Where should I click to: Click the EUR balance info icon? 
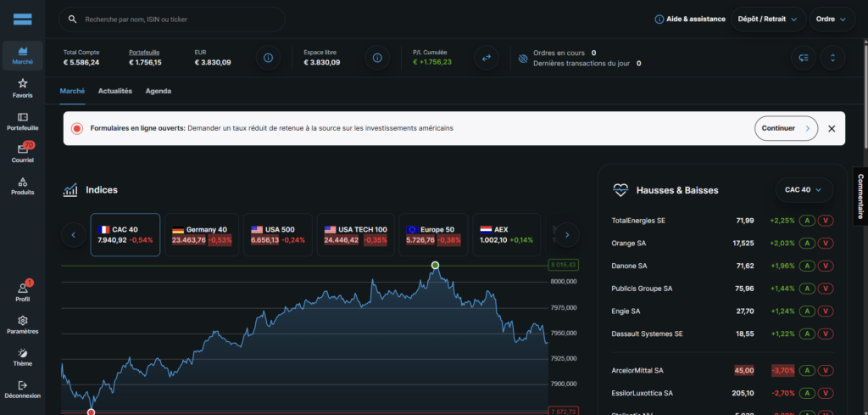(x=268, y=58)
